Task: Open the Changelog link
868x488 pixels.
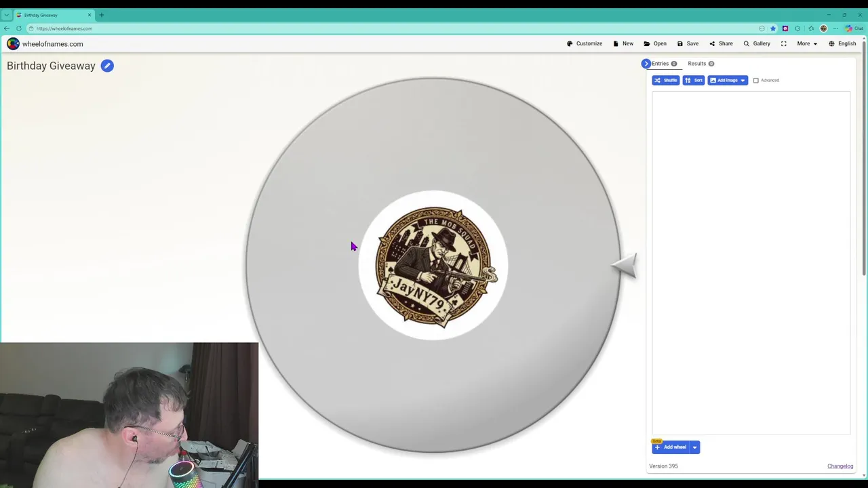Action: [x=840, y=466]
